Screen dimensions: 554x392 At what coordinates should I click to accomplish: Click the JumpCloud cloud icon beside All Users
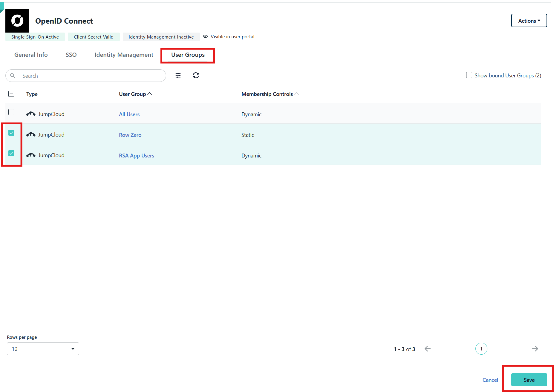(x=31, y=114)
